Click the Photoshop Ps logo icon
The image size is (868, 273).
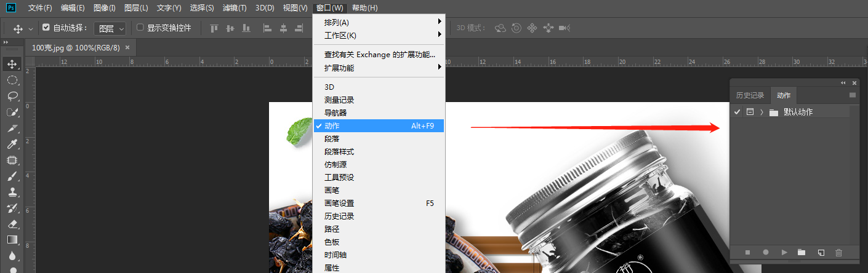[x=11, y=7]
